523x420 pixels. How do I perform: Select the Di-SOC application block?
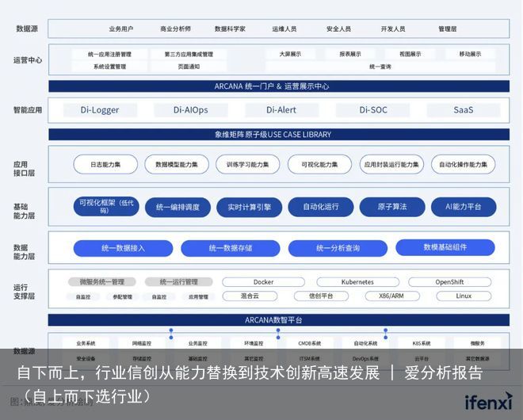(x=373, y=109)
